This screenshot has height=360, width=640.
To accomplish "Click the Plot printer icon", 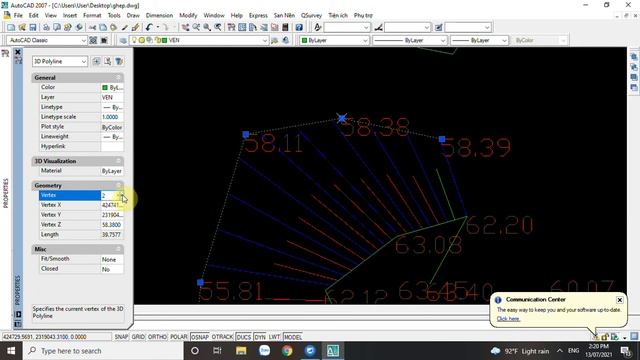I will tap(46, 27).
